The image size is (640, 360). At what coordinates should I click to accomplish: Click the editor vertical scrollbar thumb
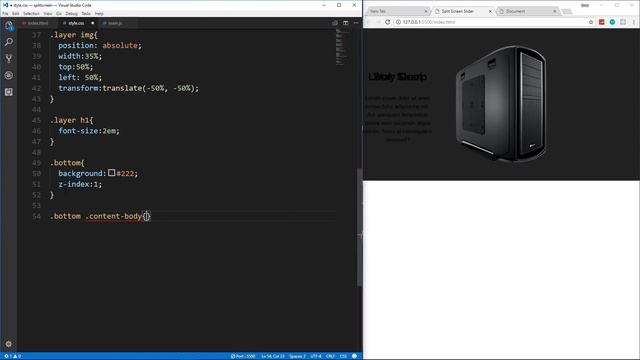coord(360,227)
